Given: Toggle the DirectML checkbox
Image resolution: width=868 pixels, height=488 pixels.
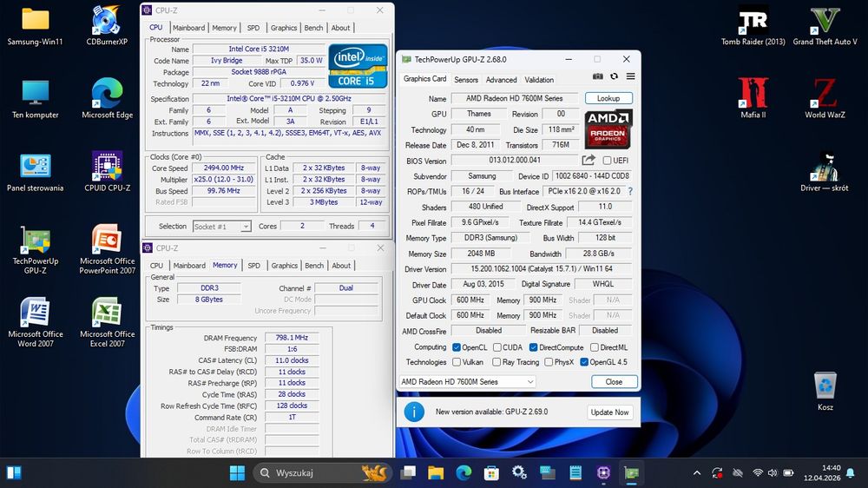Looking at the screenshot, I should [x=594, y=347].
